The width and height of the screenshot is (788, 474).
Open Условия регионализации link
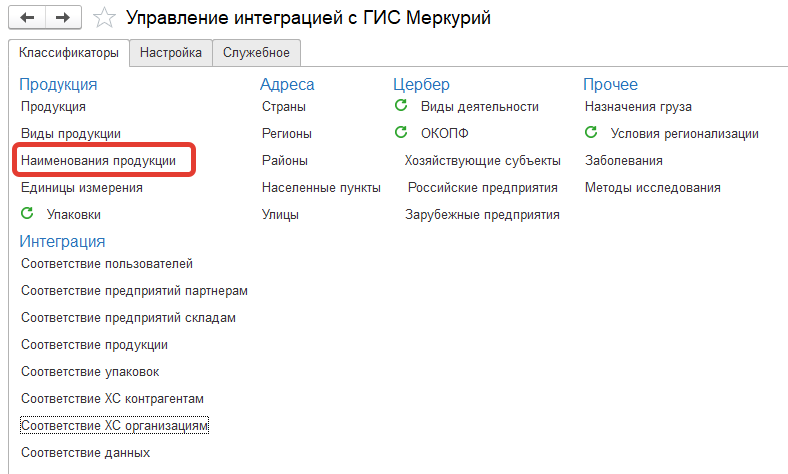(x=684, y=134)
